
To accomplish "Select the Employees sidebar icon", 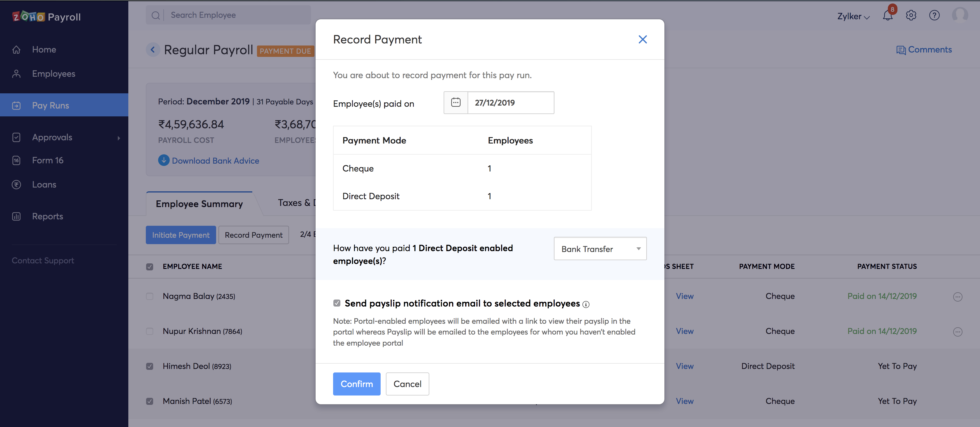I will (17, 73).
